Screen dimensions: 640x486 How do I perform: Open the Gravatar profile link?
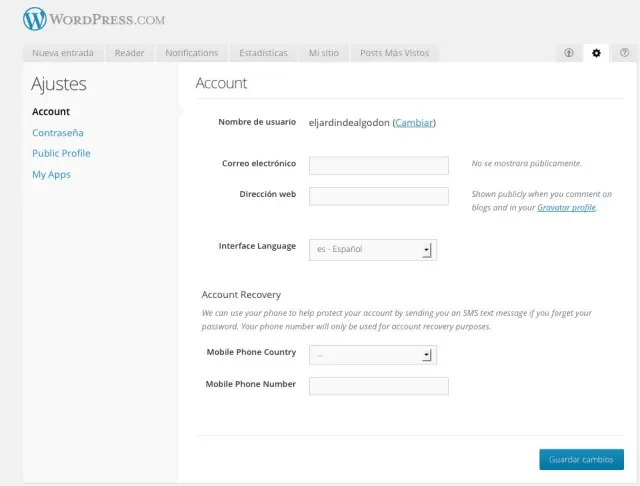(x=566, y=208)
